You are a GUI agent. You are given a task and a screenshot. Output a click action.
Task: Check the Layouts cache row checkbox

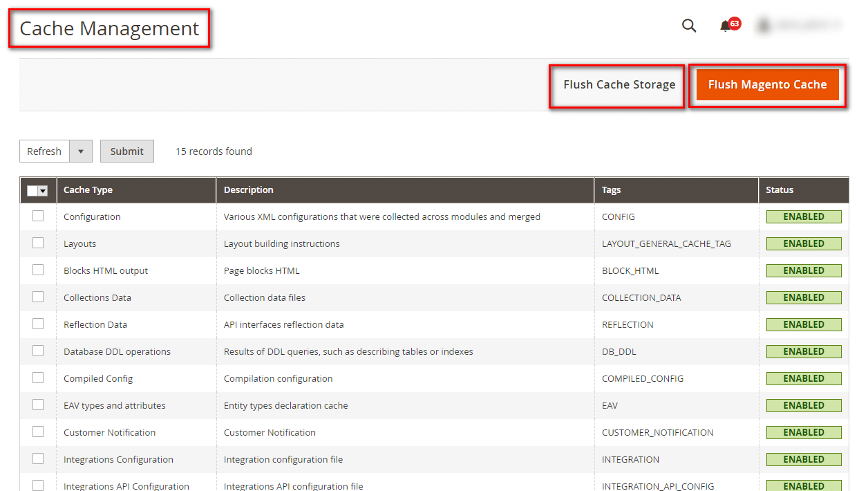click(x=38, y=243)
